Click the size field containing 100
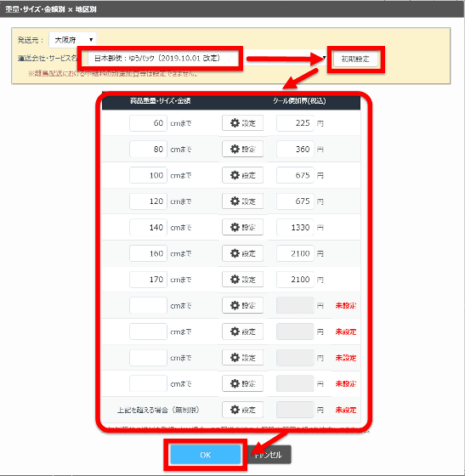Viewport: 465px width, 476px height. (x=148, y=175)
